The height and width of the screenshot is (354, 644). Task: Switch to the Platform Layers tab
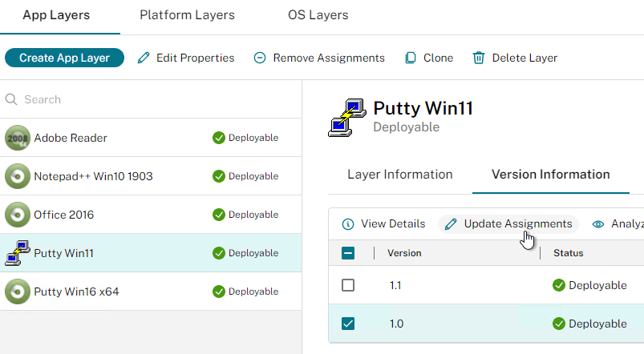(188, 15)
